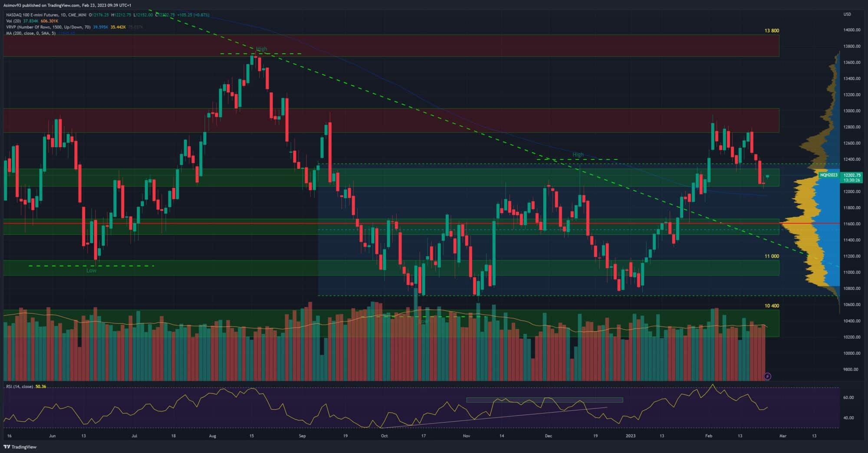Click the RSI axis value 60.00
The width and height of the screenshot is (868, 453).
click(x=848, y=397)
